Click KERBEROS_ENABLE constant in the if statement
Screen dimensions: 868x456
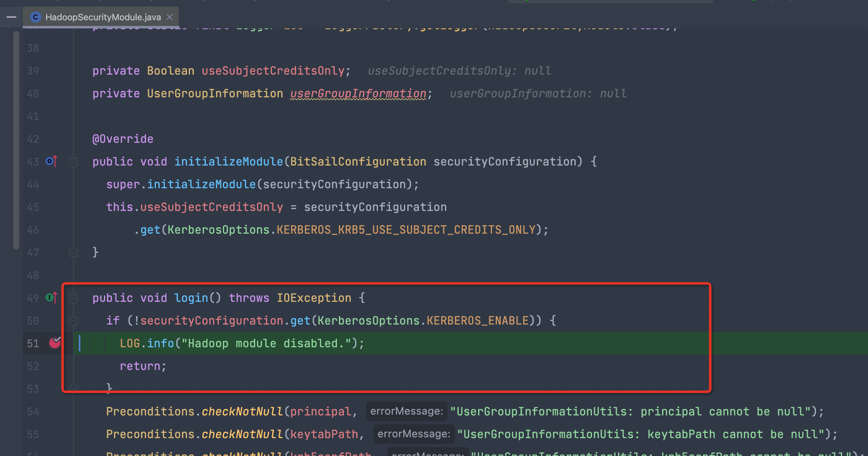(x=477, y=321)
